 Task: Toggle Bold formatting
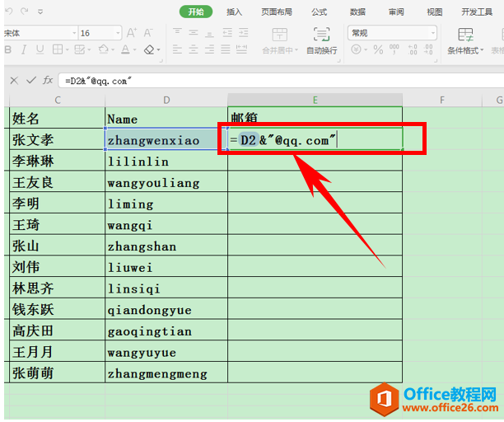8,49
